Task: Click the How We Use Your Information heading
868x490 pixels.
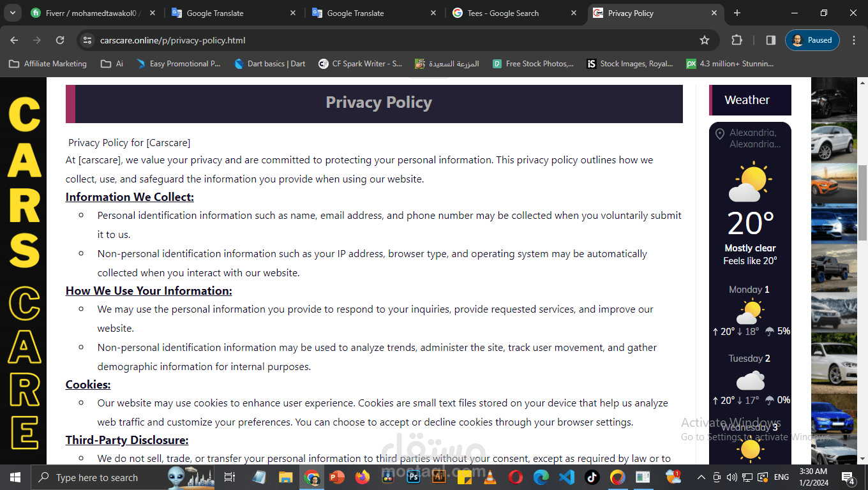Action: pyautogui.click(x=149, y=291)
